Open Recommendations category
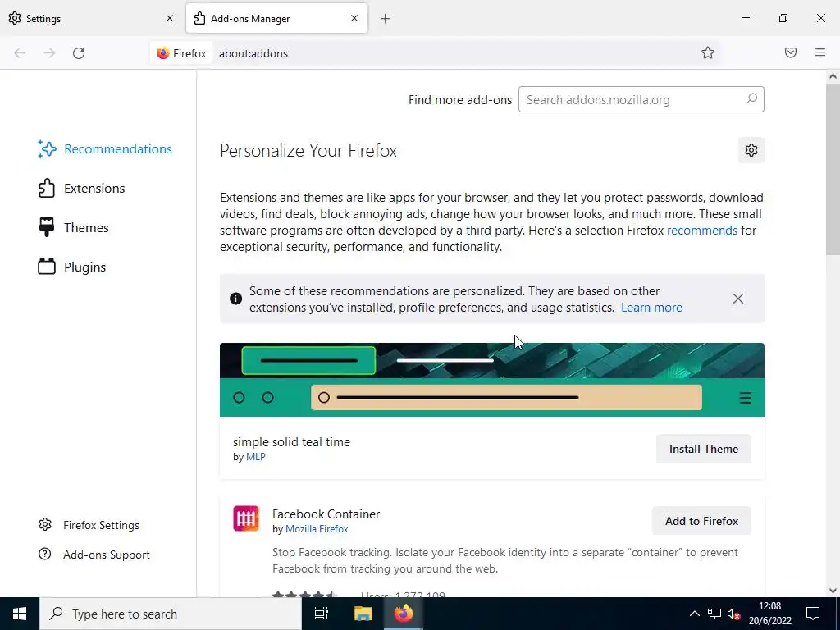The width and height of the screenshot is (840, 630). click(105, 149)
